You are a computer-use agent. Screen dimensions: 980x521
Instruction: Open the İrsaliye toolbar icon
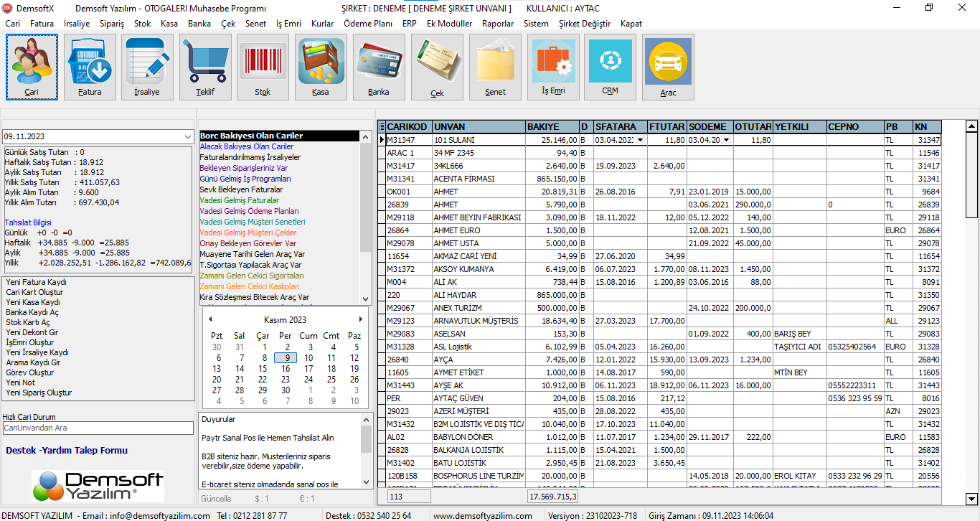click(147, 67)
